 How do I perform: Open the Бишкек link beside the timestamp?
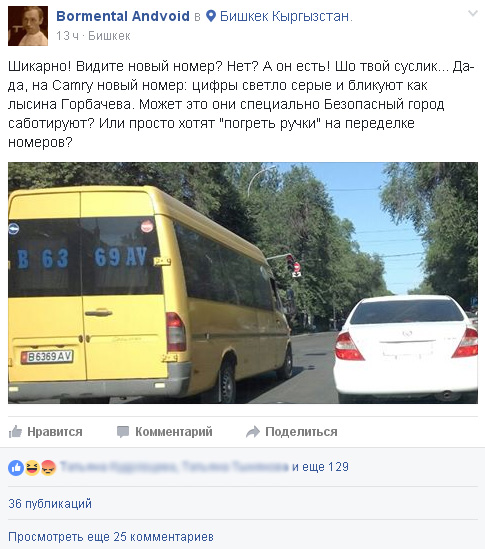(x=109, y=36)
